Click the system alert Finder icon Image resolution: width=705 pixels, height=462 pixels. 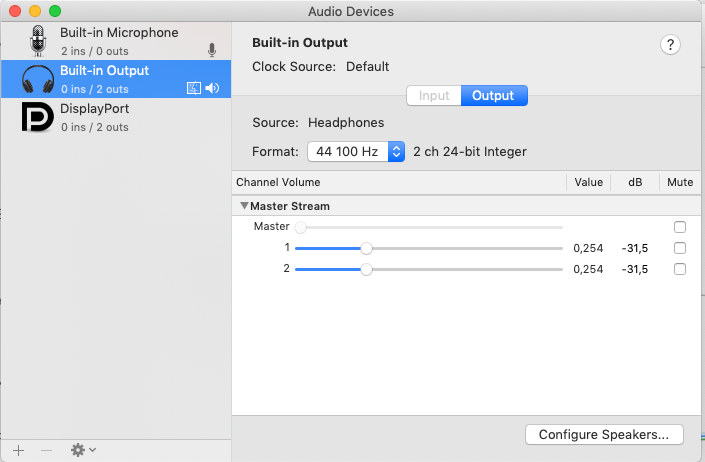click(x=194, y=88)
